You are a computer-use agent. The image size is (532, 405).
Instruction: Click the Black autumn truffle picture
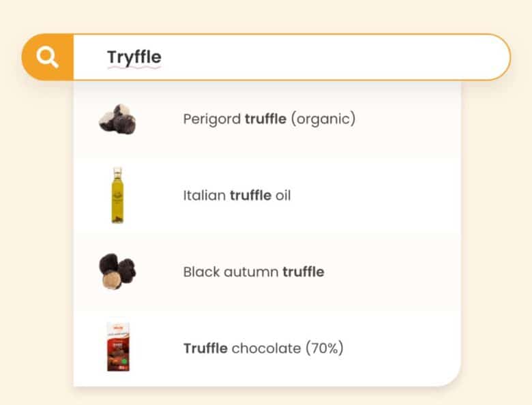[x=117, y=271]
